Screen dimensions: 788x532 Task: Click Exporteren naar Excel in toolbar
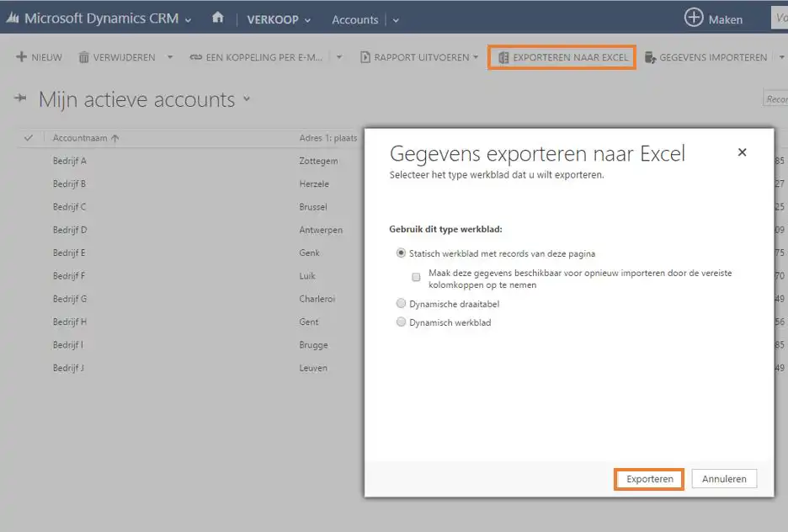pyautogui.click(x=562, y=57)
